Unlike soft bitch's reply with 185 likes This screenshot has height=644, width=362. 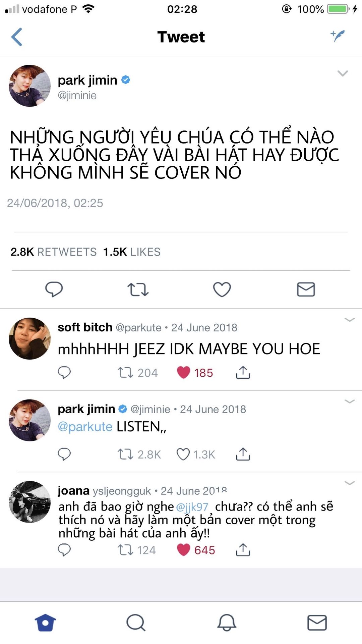coord(183,373)
